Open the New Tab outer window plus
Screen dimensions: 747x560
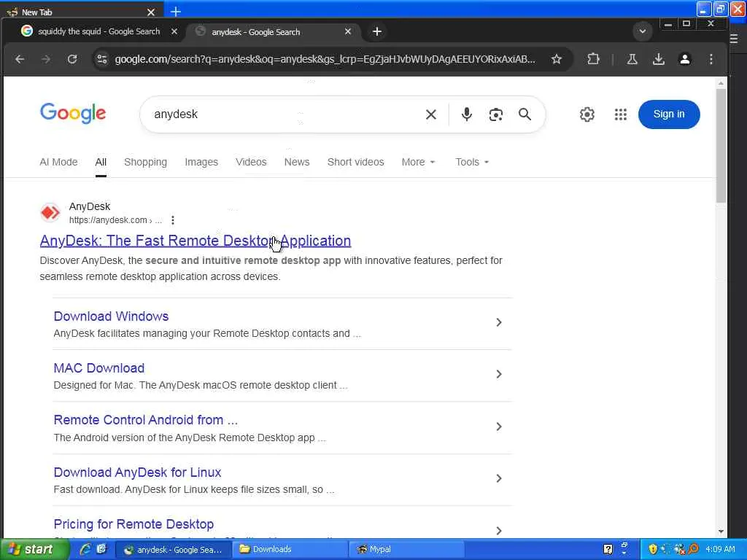pyautogui.click(x=175, y=12)
